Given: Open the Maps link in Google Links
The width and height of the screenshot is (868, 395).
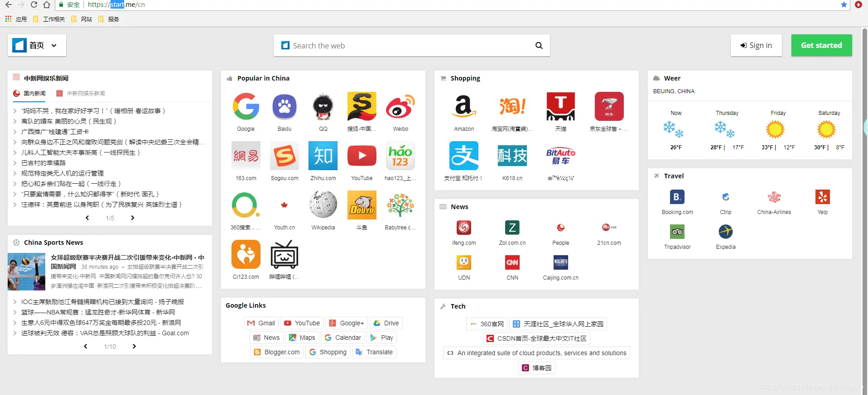Looking at the screenshot, I should click(302, 338).
